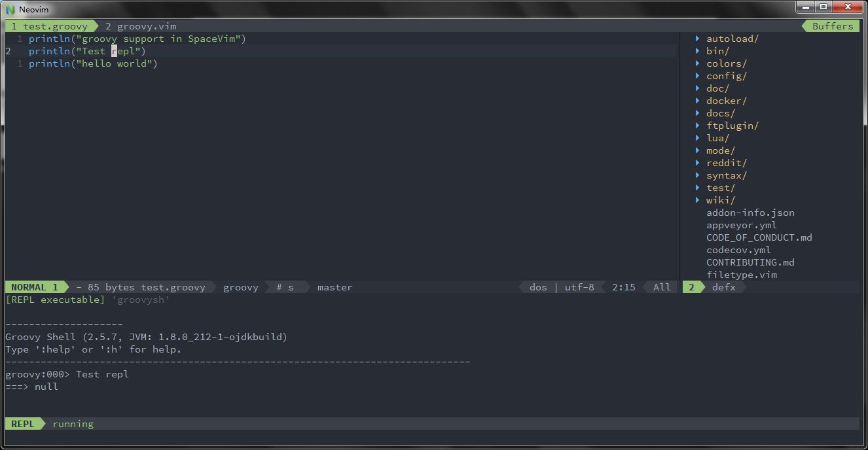Viewport: 868px width, 450px height.
Task: Expand the colors/ folder arrow
Action: point(698,63)
